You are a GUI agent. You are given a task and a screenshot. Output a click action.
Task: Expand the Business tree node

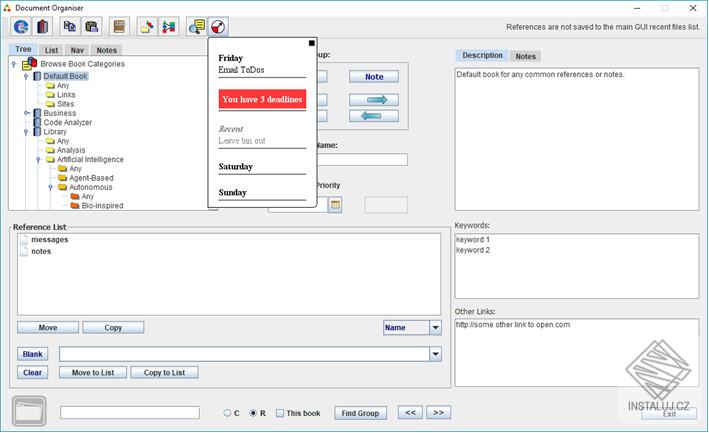[26, 113]
